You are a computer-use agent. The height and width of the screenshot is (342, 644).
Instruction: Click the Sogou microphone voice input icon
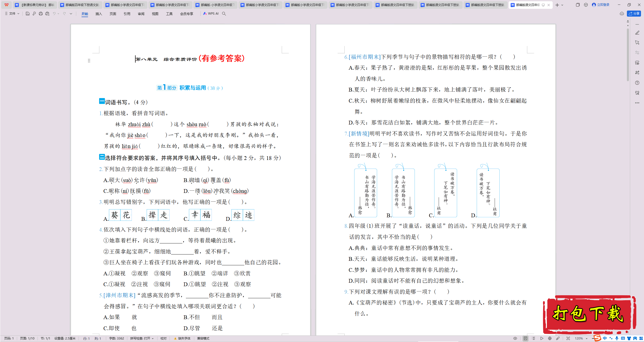tap(617, 338)
